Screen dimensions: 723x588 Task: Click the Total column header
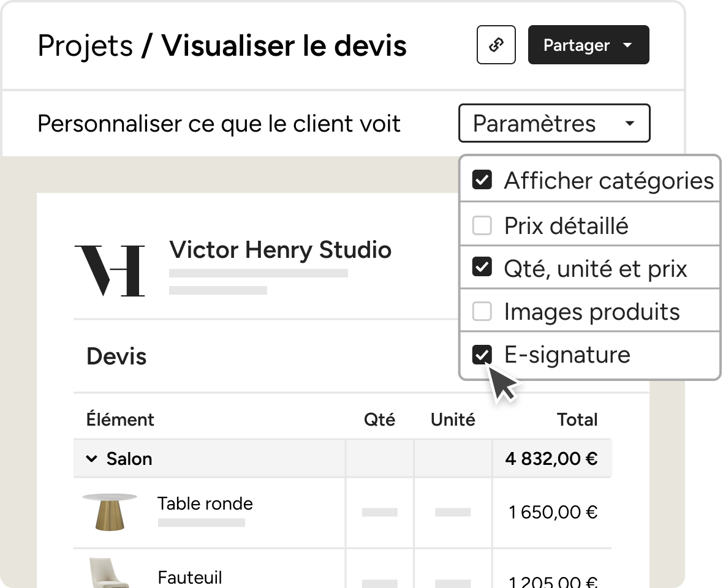(577, 420)
